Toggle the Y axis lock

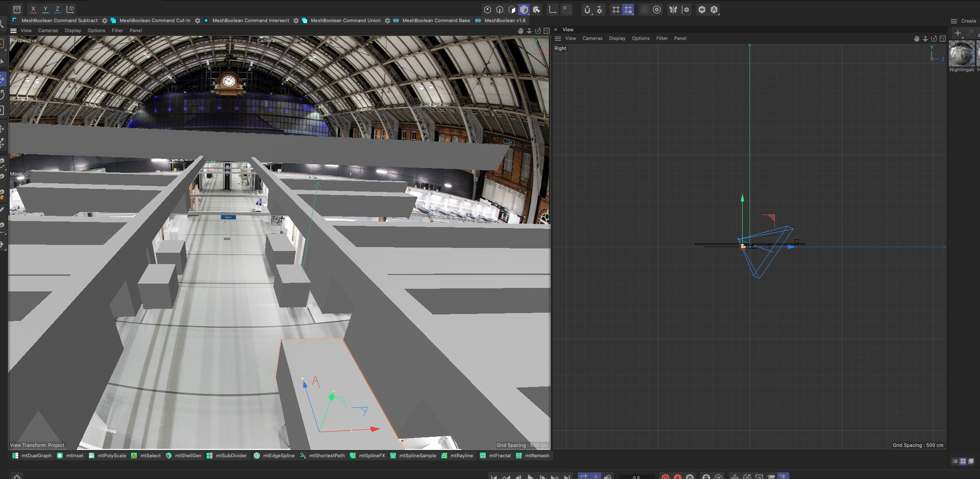coord(45,9)
